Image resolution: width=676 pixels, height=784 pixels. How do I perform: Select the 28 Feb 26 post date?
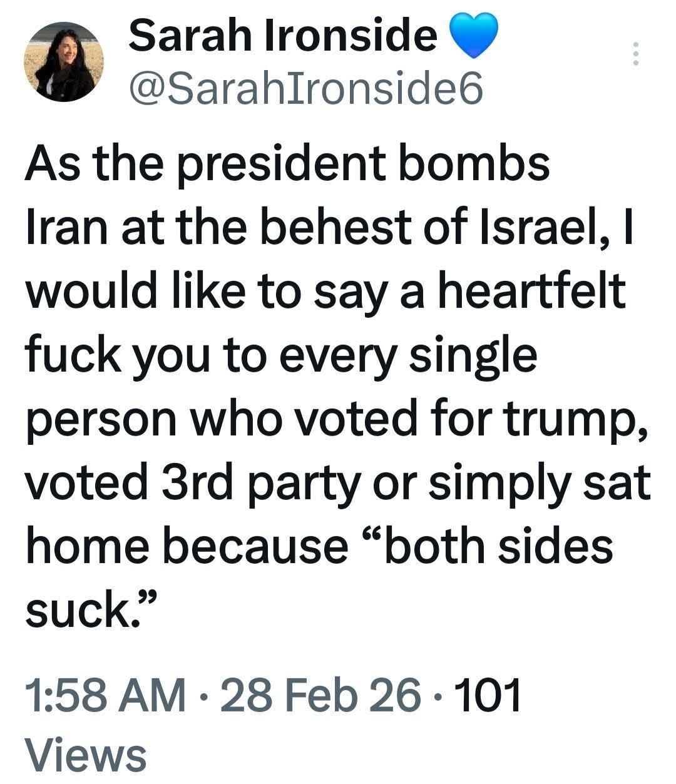coord(315,696)
